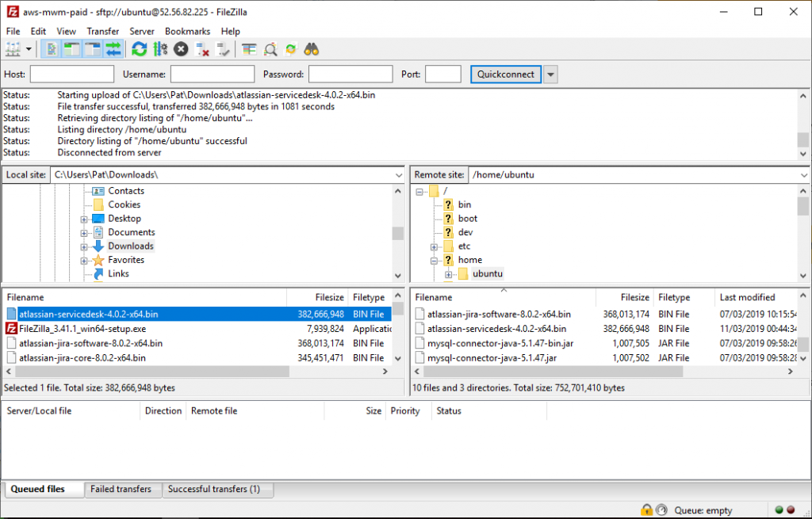Image resolution: width=812 pixels, height=519 pixels.
Task: Collapse the remote root folder
Action: (x=419, y=192)
